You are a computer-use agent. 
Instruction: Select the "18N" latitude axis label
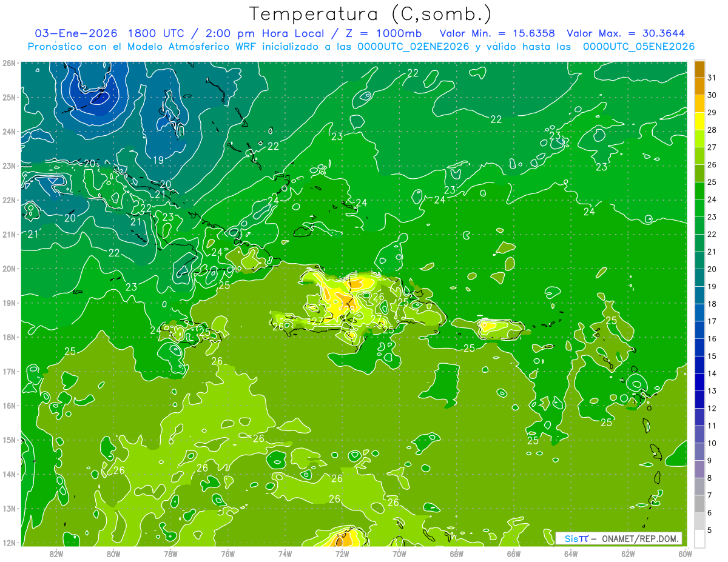pyautogui.click(x=8, y=337)
